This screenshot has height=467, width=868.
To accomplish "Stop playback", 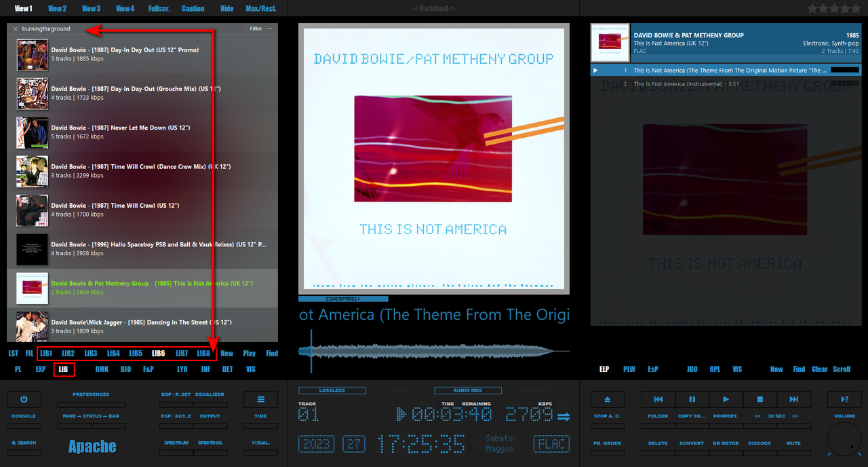I will coord(760,400).
